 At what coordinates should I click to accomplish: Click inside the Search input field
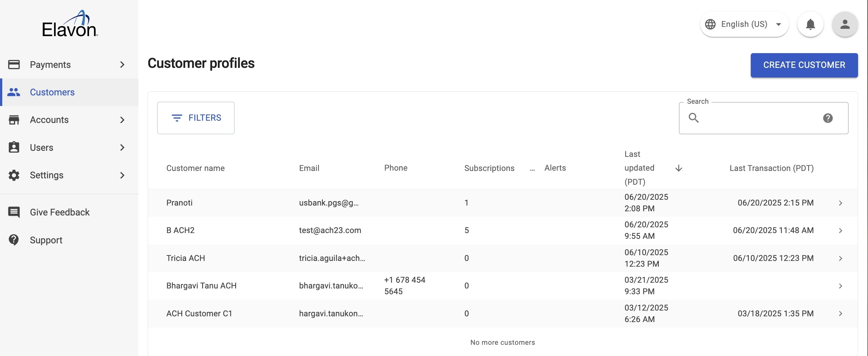(758, 118)
